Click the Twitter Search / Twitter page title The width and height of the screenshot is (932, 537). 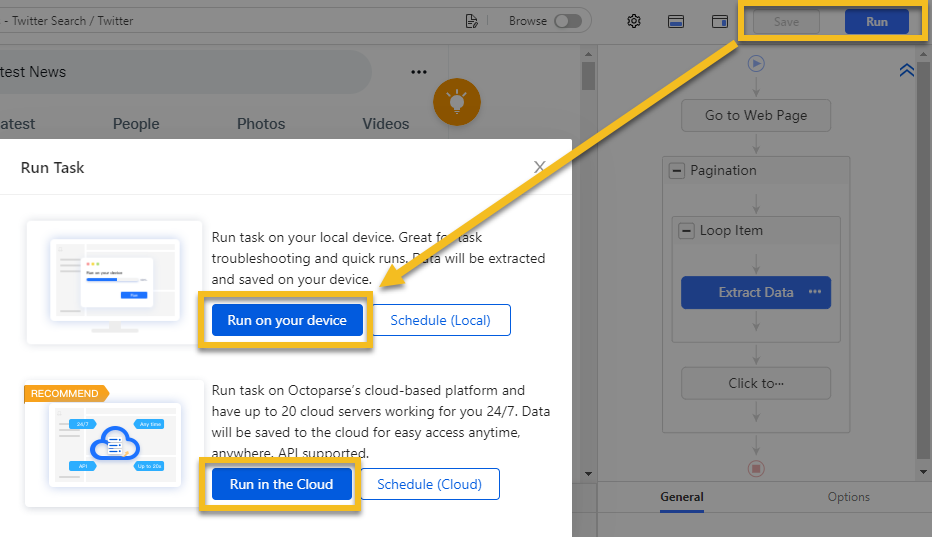pos(73,21)
